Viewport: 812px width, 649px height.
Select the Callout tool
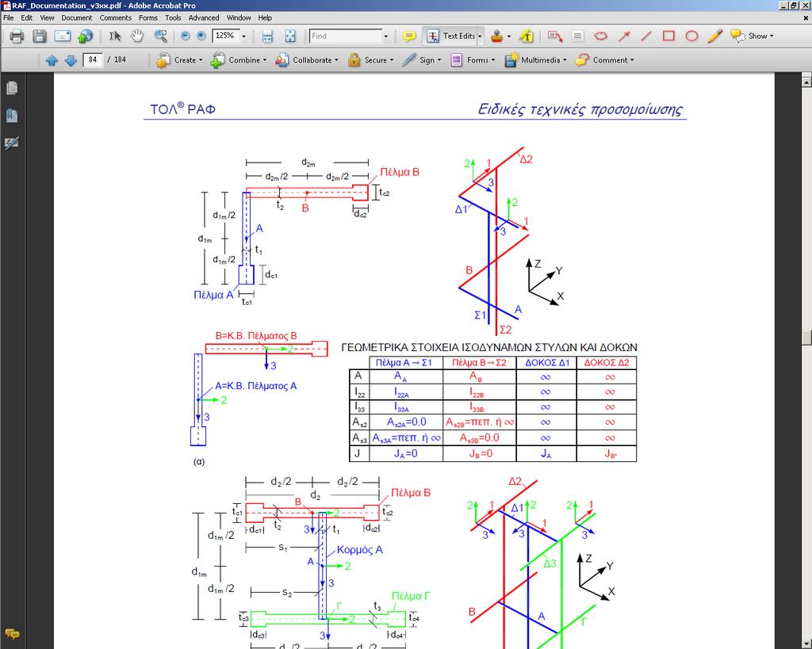tap(555, 36)
